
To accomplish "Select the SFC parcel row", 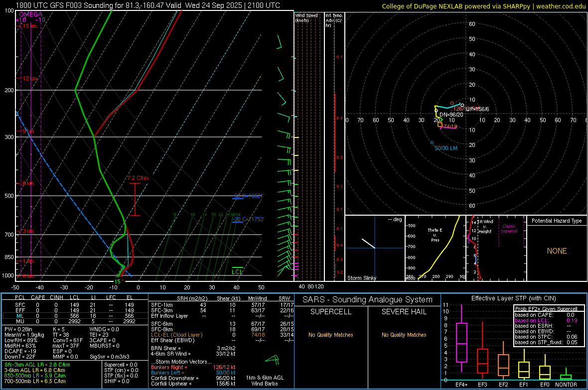I will [74, 305].
